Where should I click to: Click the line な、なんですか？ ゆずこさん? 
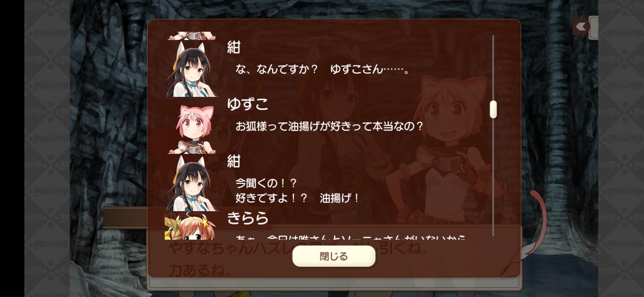(322, 69)
